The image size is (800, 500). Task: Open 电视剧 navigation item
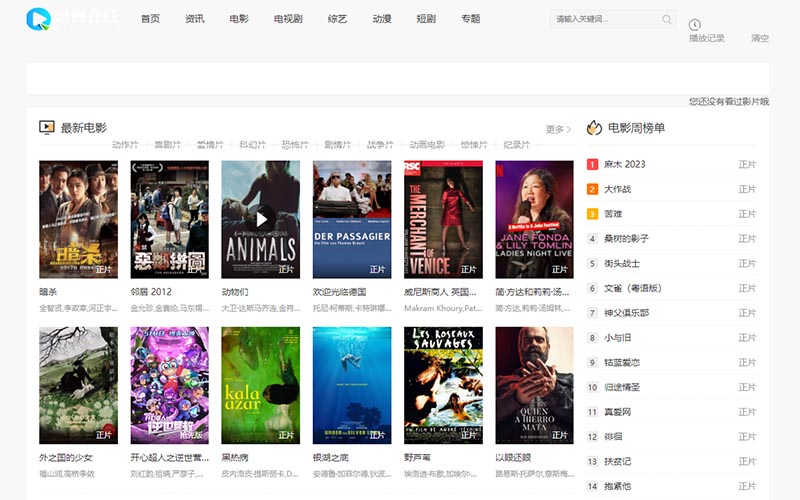pyautogui.click(x=288, y=19)
